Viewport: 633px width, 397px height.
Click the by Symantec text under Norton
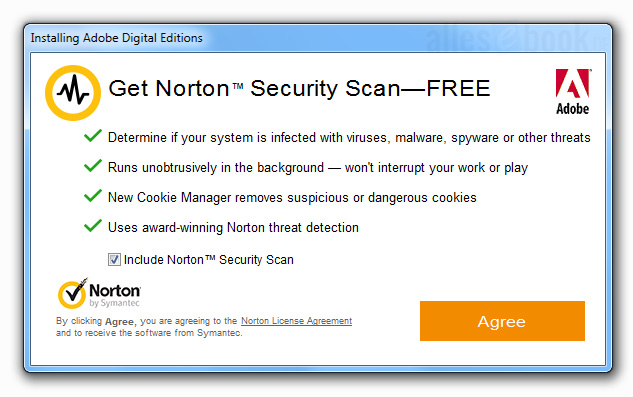(114, 303)
